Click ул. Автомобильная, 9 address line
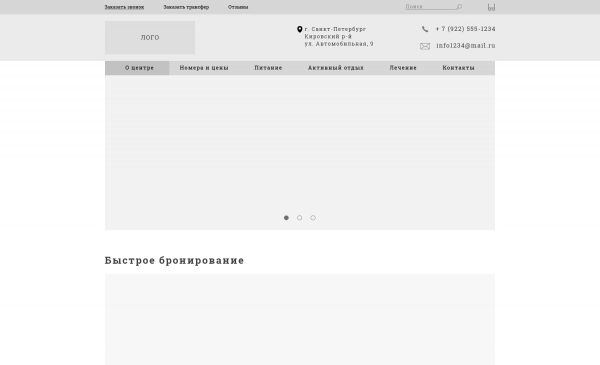The width and height of the screenshot is (600, 365). click(x=339, y=44)
